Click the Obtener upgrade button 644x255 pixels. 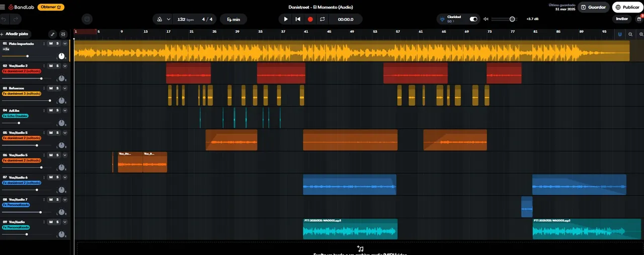click(x=51, y=7)
